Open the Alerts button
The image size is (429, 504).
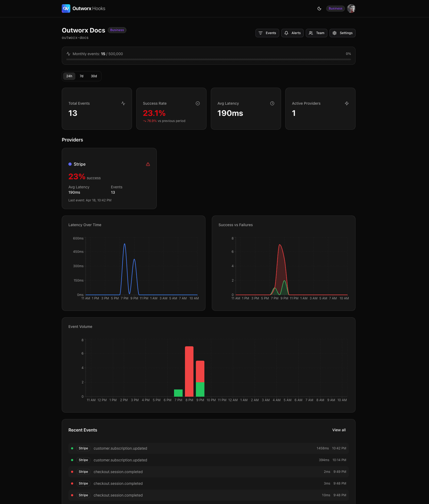(292, 33)
